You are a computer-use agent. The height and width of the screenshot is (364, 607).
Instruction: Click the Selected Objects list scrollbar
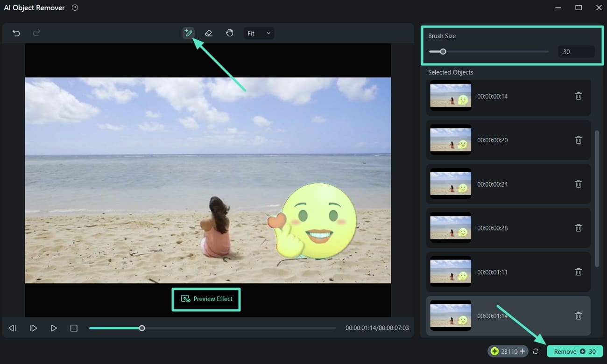[x=597, y=199]
